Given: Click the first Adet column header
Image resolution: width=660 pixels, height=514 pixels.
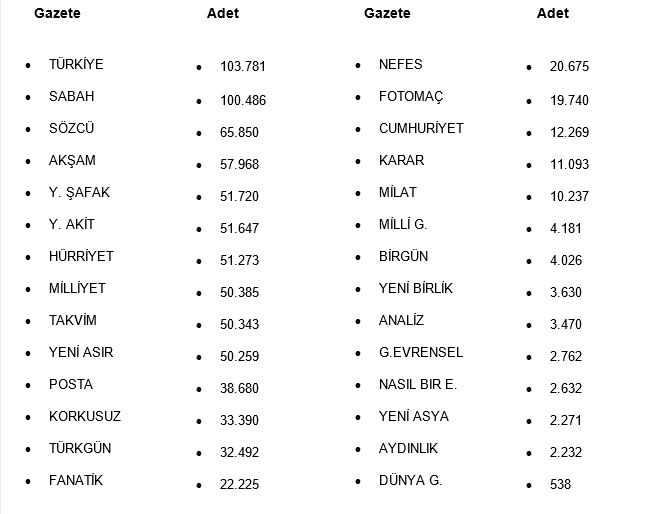Looking at the screenshot, I should click(x=223, y=14).
